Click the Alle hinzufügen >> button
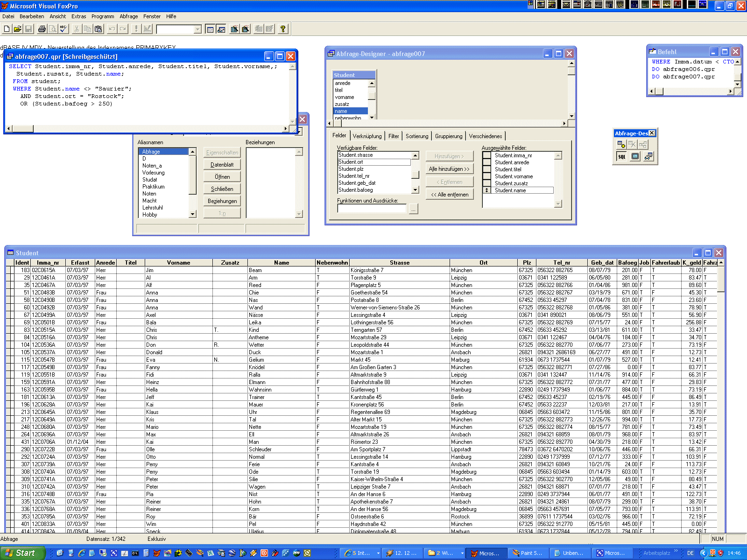 [x=449, y=169]
